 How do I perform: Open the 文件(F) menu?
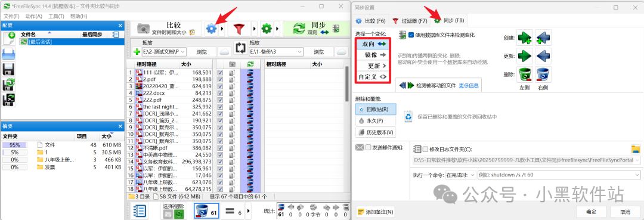[x=11, y=17]
